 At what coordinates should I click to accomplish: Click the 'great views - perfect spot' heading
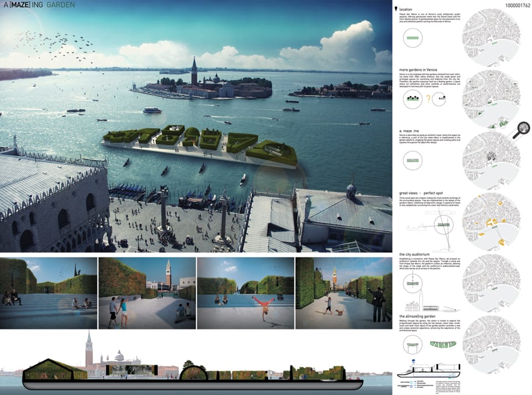click(421, 193)
